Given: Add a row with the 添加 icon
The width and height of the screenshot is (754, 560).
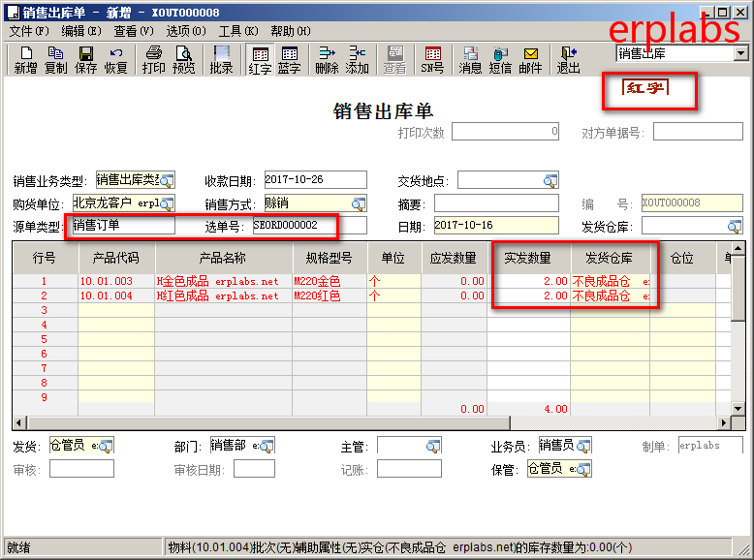Looking at the screenshot, I should coord(357,60).
